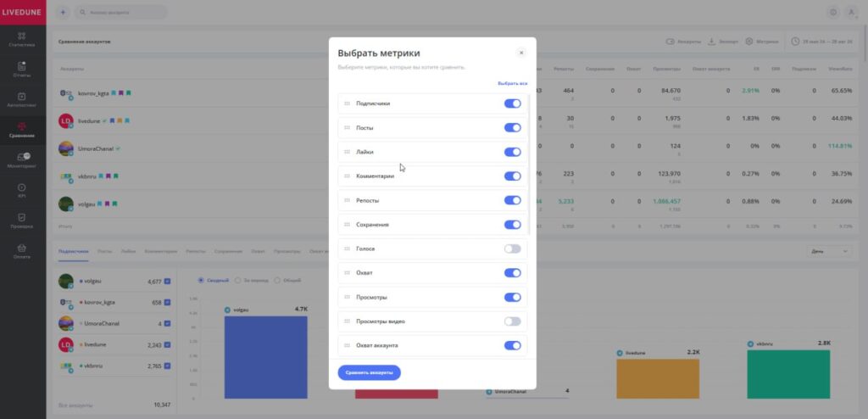Screen dimensions: 868x419
Task: Open the Отчеты section icon
Action: point(22,69)
